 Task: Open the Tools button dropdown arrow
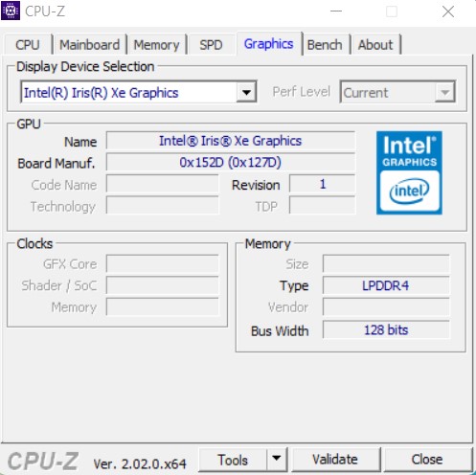coord(277,460)
